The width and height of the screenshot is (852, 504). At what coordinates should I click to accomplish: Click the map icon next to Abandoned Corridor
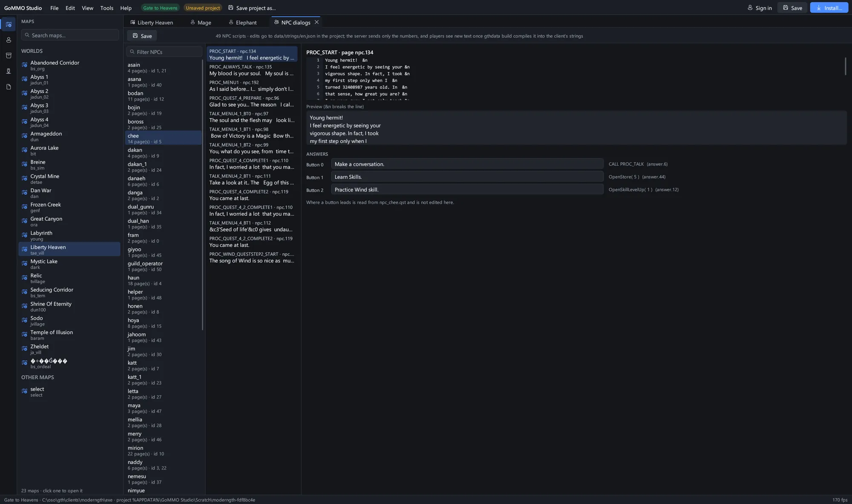pos(25,65)
